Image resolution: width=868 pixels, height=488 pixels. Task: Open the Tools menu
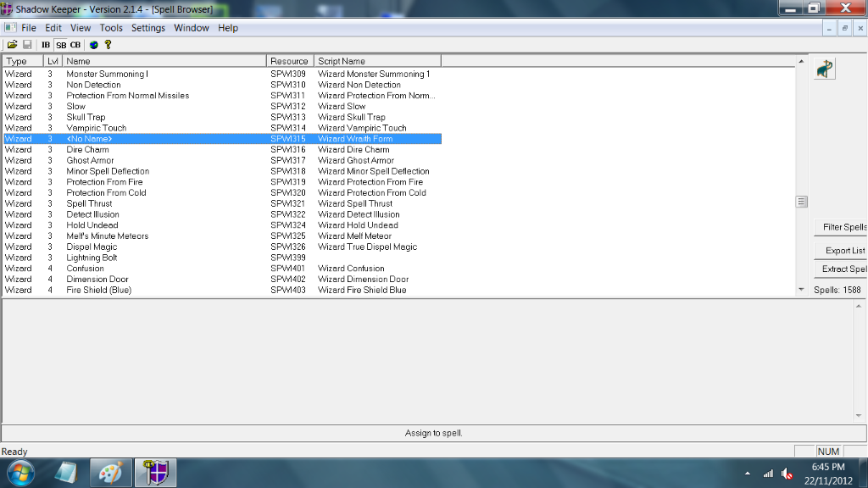111,28
